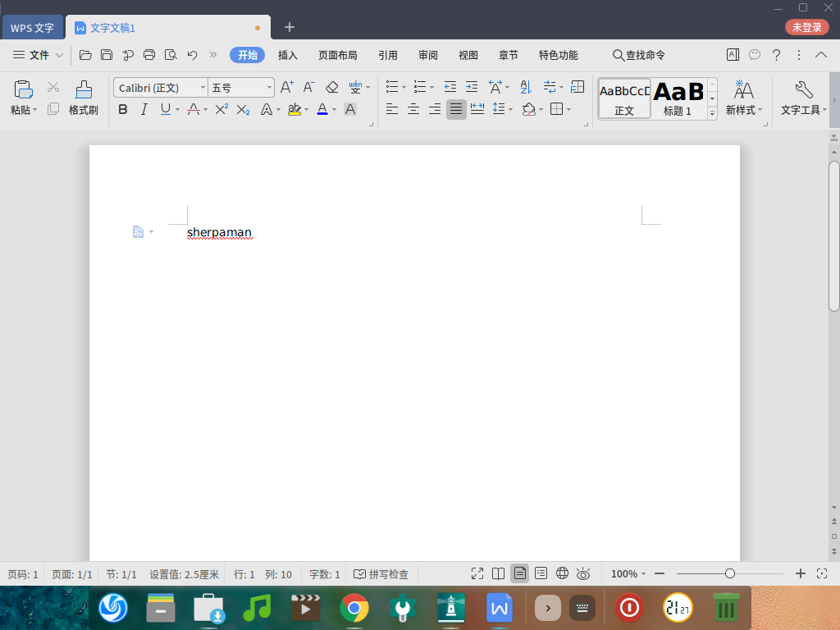
Task: Open Text Tools (文字工具) wrench
Action: tap(804, 98)
